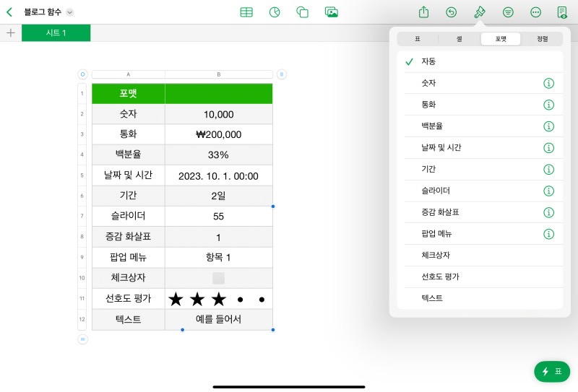
Task: Choose the 선호도 평가 format option
Action: [x=480, y=276]
